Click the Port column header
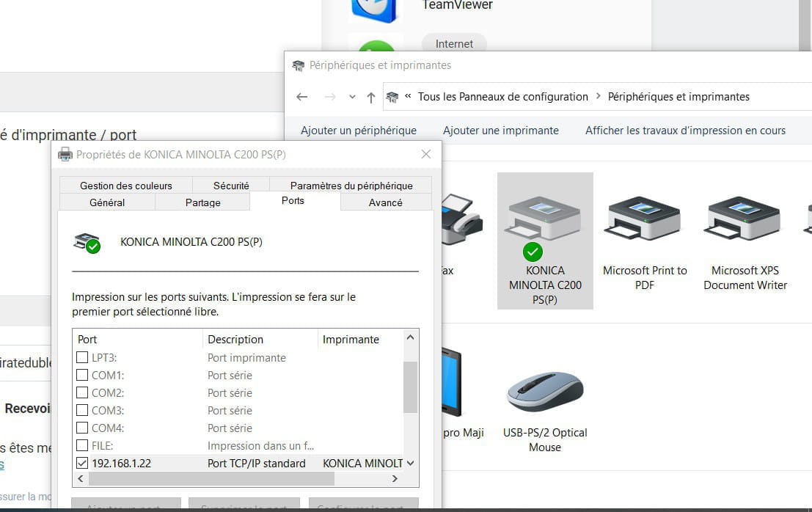Screen dimensions: 812x512 [138, 340]
